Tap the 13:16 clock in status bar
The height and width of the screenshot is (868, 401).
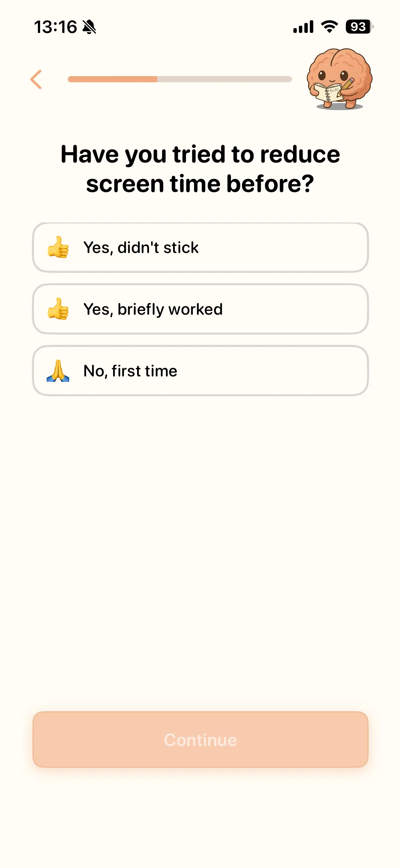tap(56, 27)
